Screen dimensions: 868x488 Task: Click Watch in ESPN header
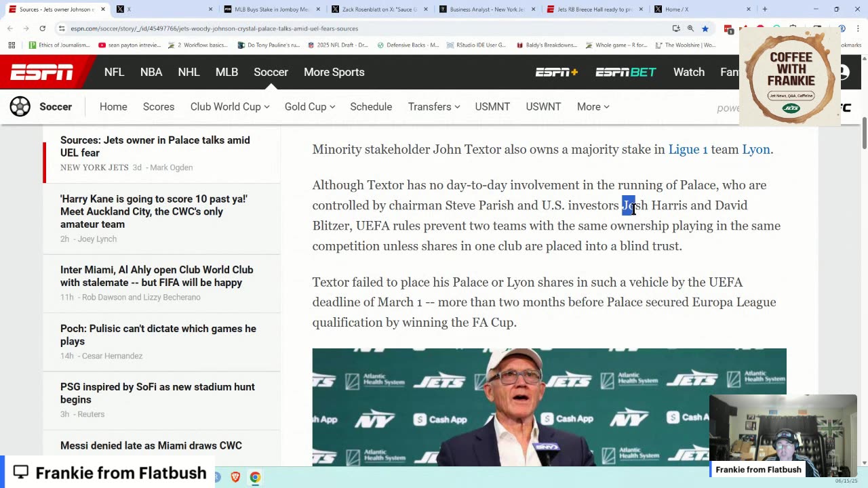(688, 72)
